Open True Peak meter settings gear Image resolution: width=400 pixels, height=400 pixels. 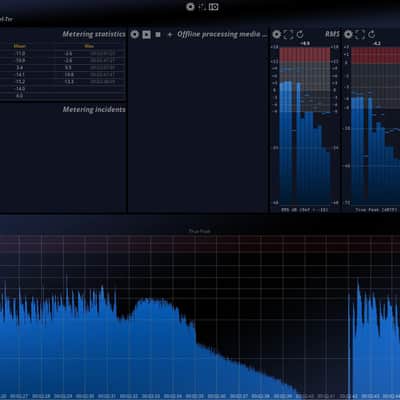[x=348, y=34]
